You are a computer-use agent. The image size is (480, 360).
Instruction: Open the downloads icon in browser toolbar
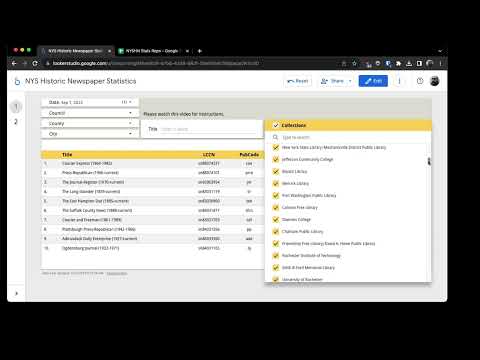coord(409,63)
